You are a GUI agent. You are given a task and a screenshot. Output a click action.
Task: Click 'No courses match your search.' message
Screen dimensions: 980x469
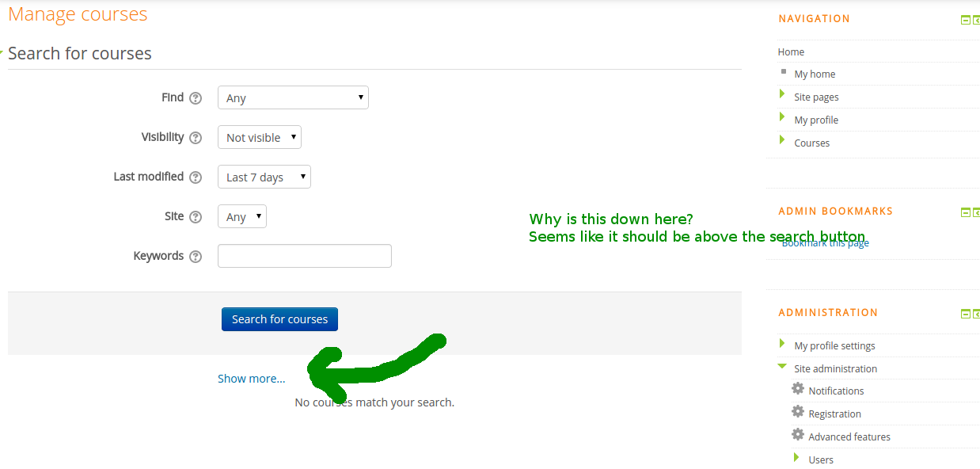point(374,402)
